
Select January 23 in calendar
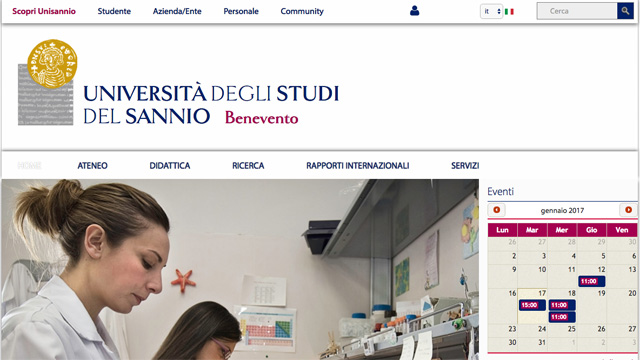[512, 329]
